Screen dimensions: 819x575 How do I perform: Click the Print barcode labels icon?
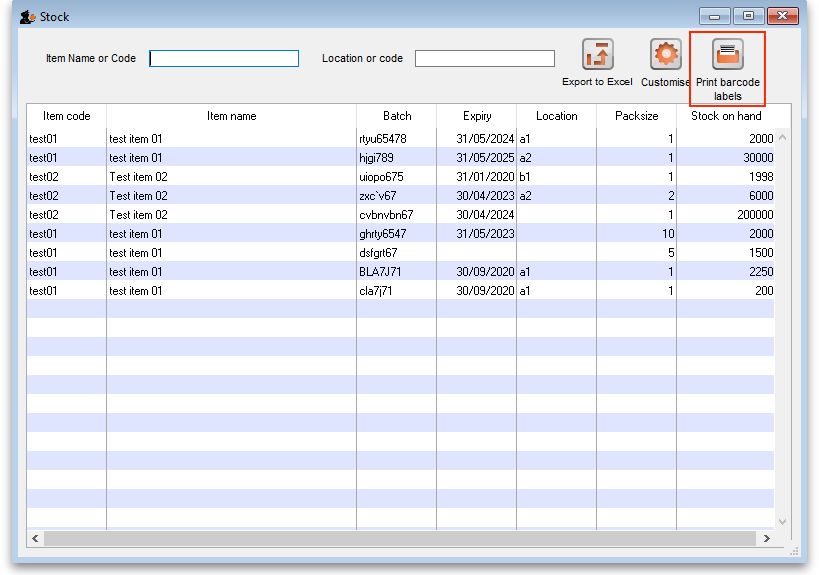727,55
